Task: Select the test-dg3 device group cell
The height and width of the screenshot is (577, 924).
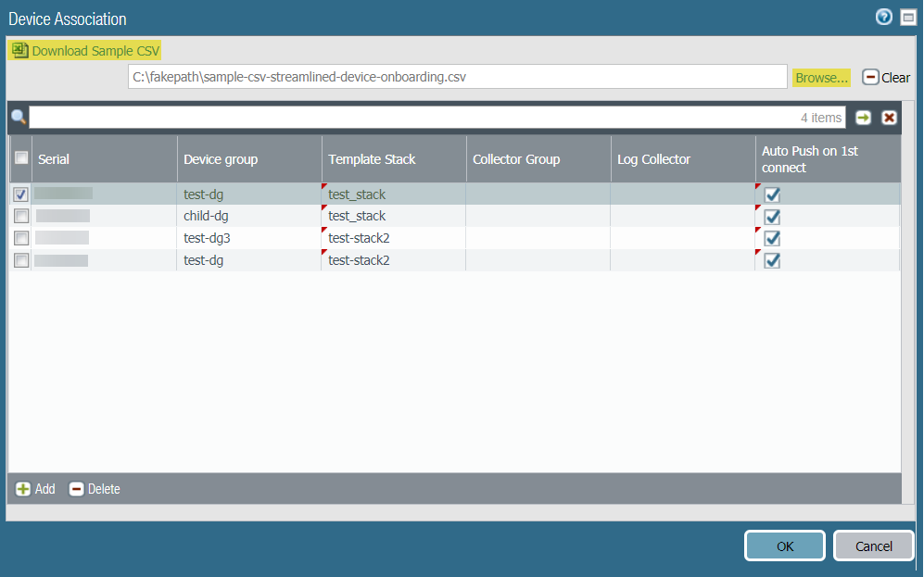Action: [x=249, y=238]
